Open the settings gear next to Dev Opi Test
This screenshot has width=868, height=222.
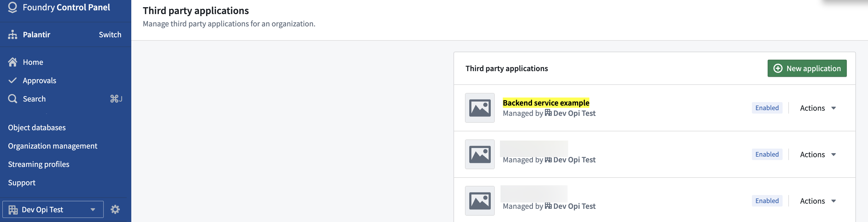click(116, 209)
